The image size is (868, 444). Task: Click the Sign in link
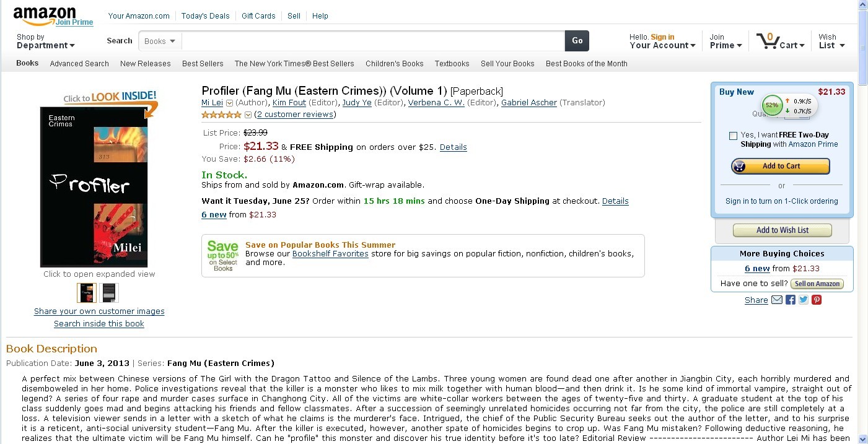point(662,37)
